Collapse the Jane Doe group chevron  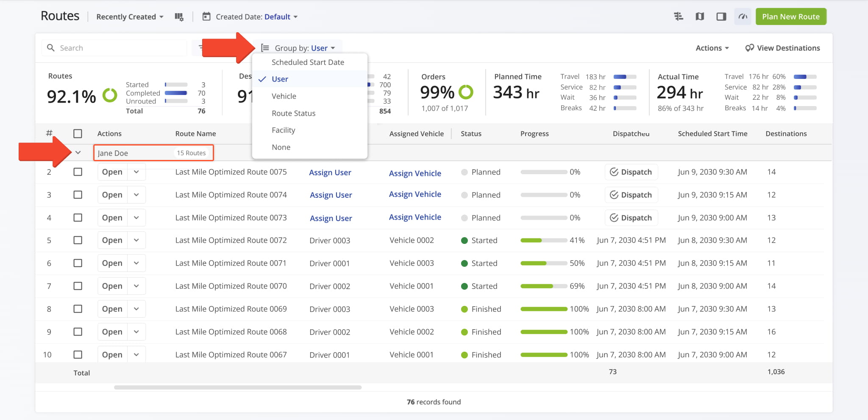point(78,153)
